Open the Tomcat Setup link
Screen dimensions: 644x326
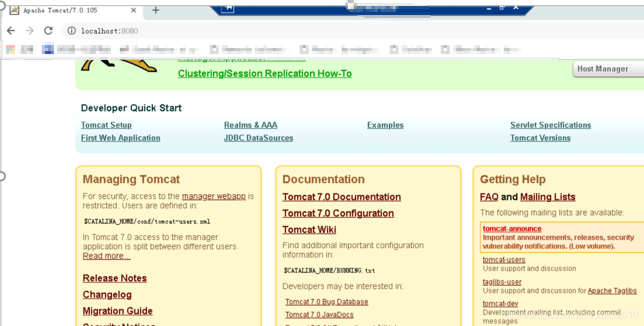(x=106, y=125)
